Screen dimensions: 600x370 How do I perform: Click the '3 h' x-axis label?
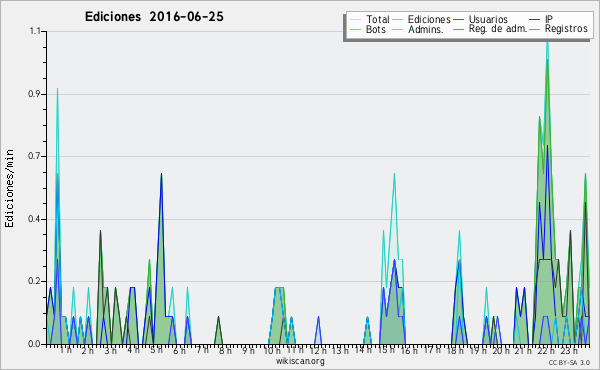110,350
